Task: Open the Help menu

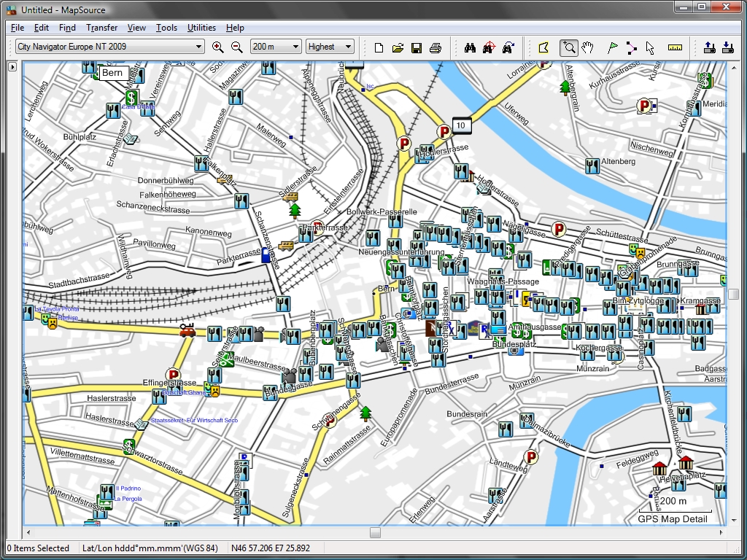Action: (235, 28)
